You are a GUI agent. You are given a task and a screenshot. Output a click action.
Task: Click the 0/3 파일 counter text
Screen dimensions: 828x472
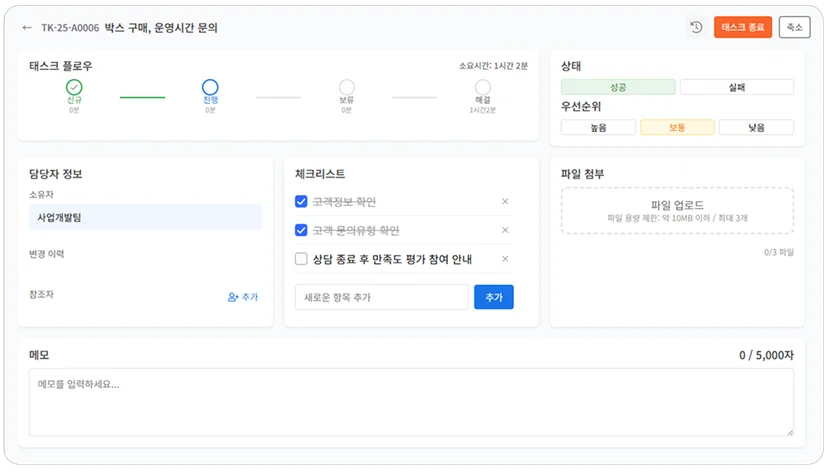778,252
